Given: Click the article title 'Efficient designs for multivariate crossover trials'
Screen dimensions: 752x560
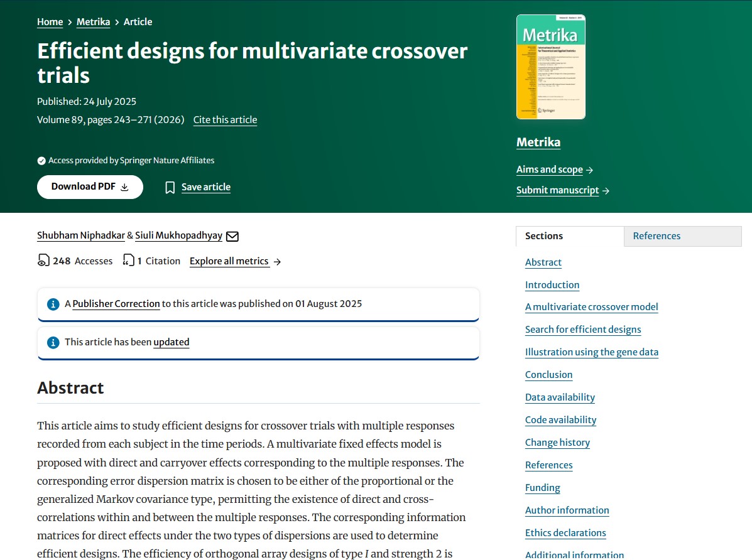Looking at the screenshot, I should pyautogui.click(x=253, y=63).
